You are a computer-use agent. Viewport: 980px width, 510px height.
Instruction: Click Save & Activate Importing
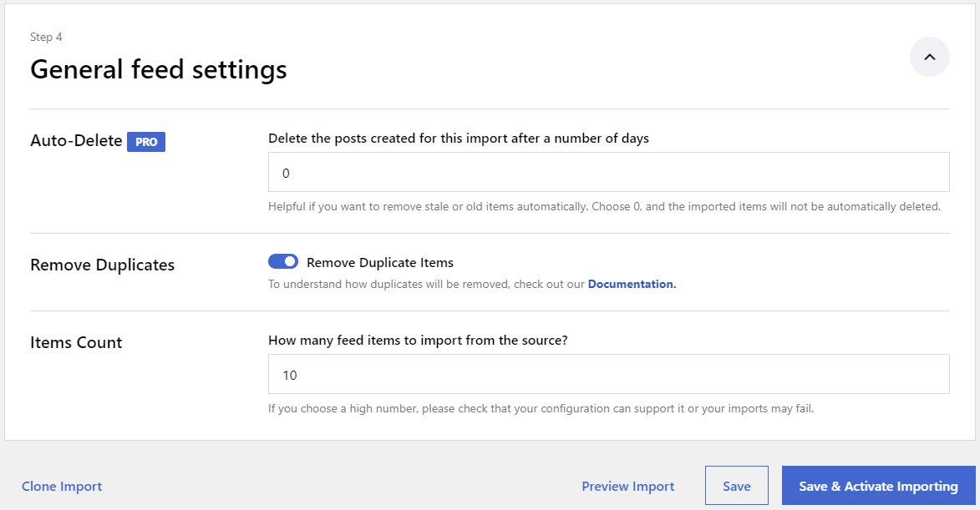pyautogui.click(x=878, y=485)
